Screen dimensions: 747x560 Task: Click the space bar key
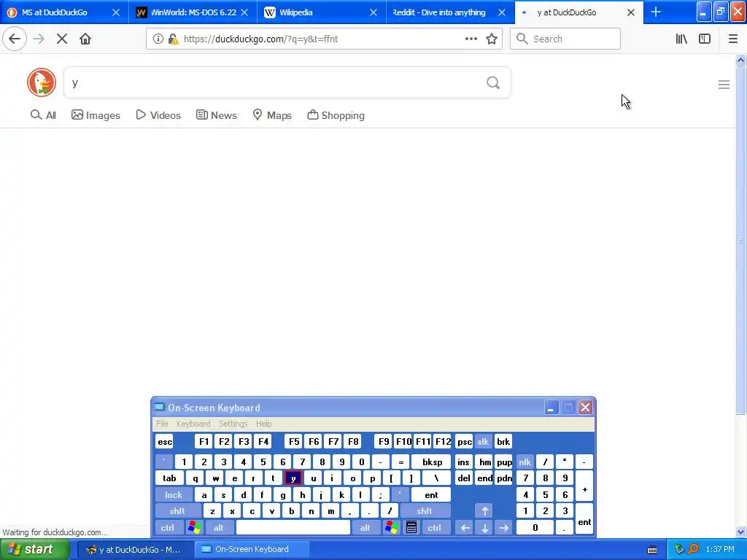point(293,528)
